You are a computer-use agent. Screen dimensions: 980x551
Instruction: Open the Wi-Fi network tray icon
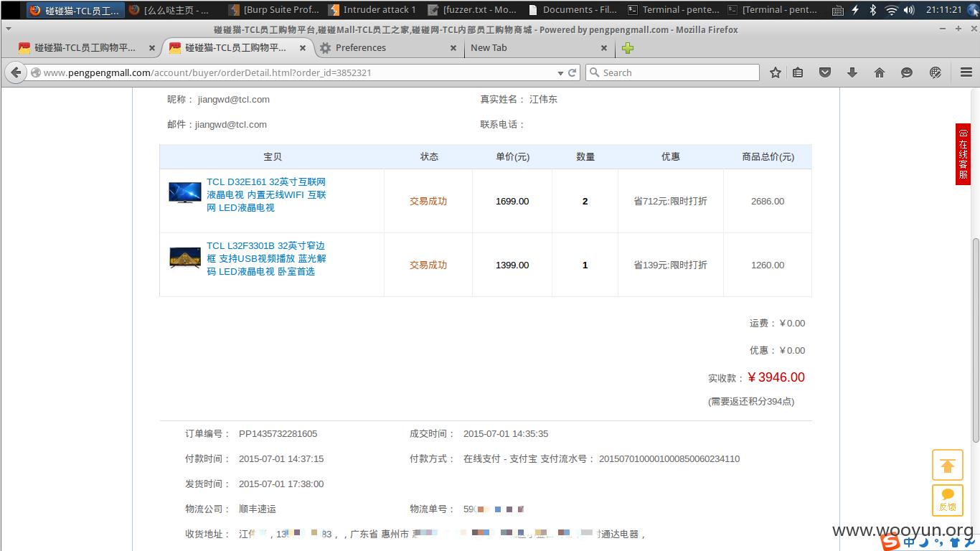click(891, 10)
